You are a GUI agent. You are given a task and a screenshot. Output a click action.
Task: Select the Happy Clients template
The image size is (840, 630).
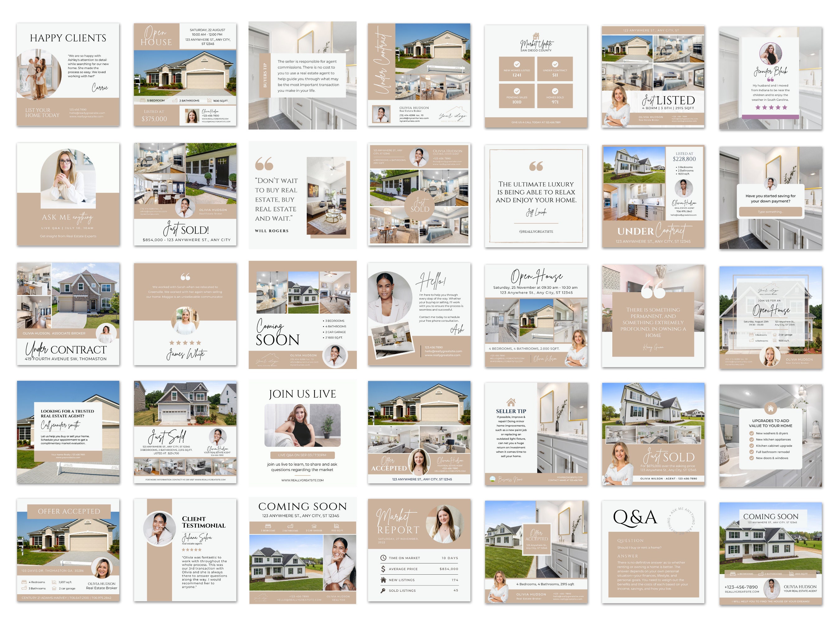tap(68, 74)
